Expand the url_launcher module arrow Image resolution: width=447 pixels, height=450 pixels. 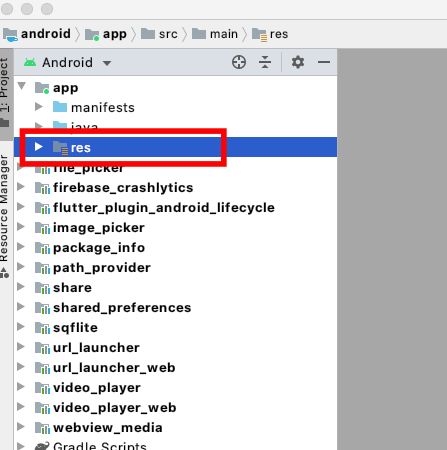click(x=21, y=347)
